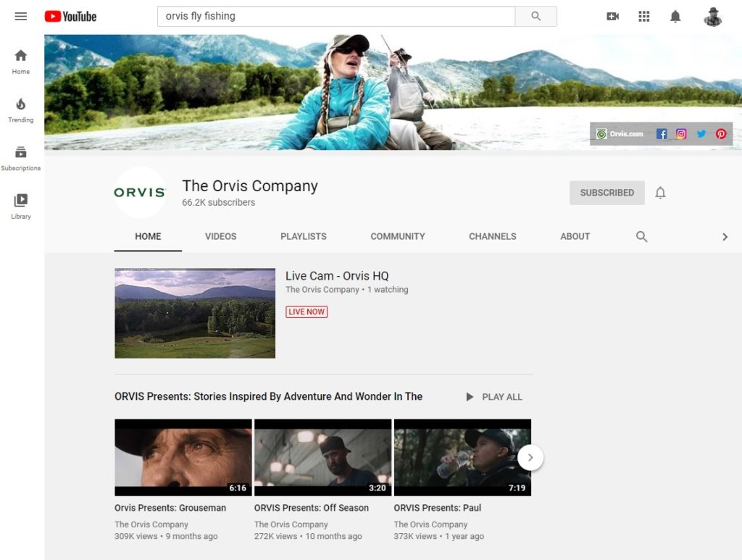Open the notifications bell in the header
The height and width of the screenshot is (560, 742).
point(675,17)
